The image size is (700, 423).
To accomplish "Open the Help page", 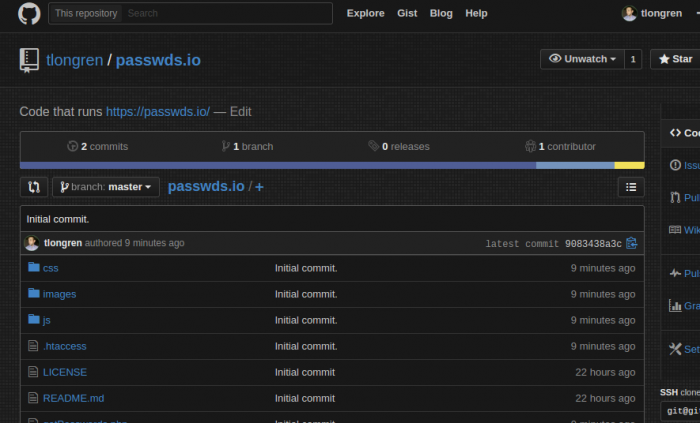I will pos(476,13).
